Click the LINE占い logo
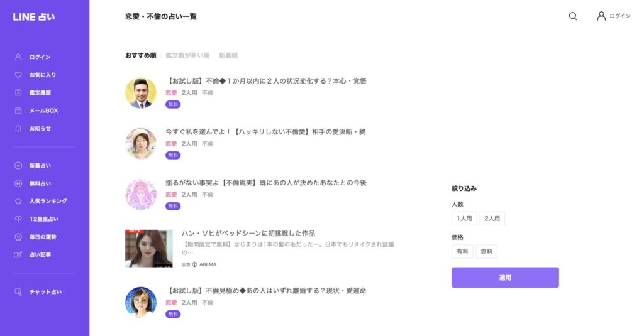Viewport: 644px width, 336px height. [x=34, y=17]
